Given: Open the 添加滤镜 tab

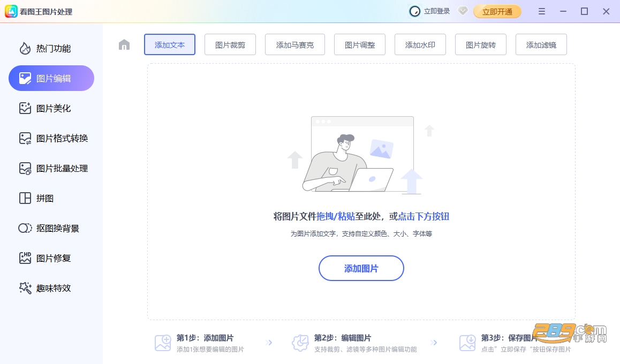Looking at the screenshot, I should click(541, 44).
